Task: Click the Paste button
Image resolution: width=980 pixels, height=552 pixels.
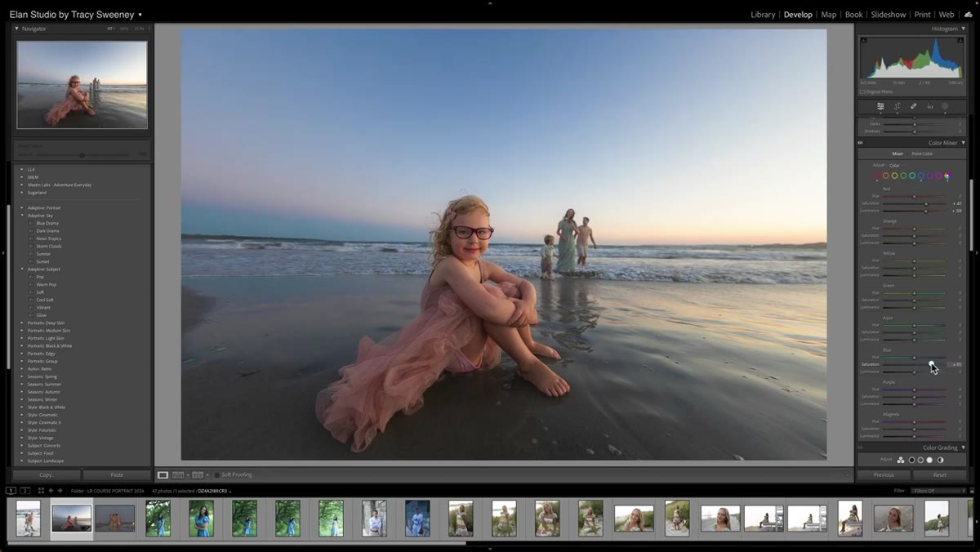Action: (x=117, y=474)
